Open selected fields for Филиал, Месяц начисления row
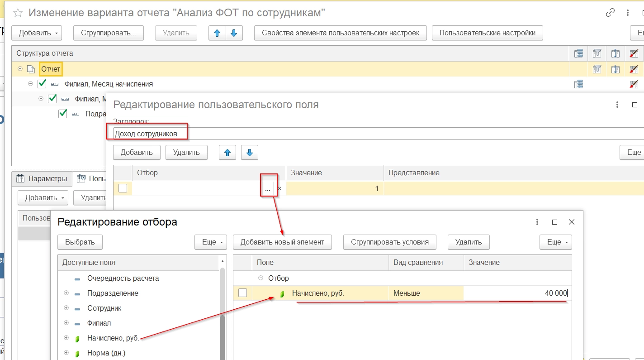 pyautogui.click(x=578, y=84)
